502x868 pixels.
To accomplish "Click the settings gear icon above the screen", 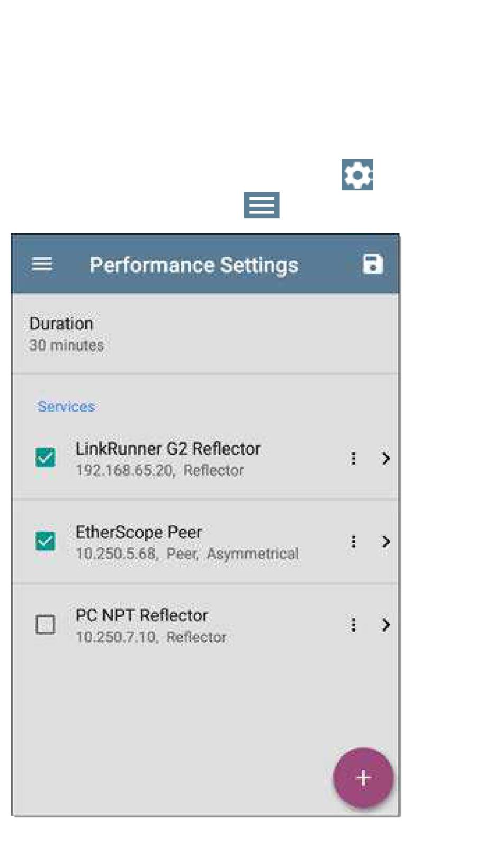I will [x=357, y=174].
